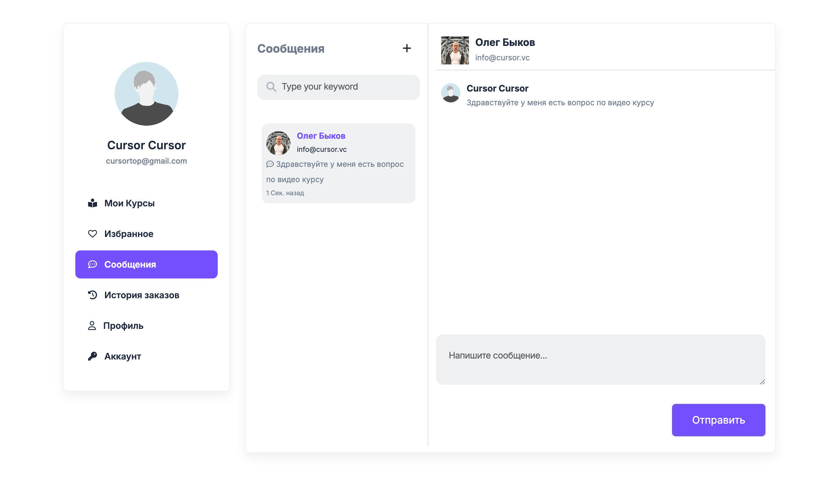Screen dimensions: 837x504
Task: Click the chat bubble icon in Сообщения menu
Action: [92, 264]
